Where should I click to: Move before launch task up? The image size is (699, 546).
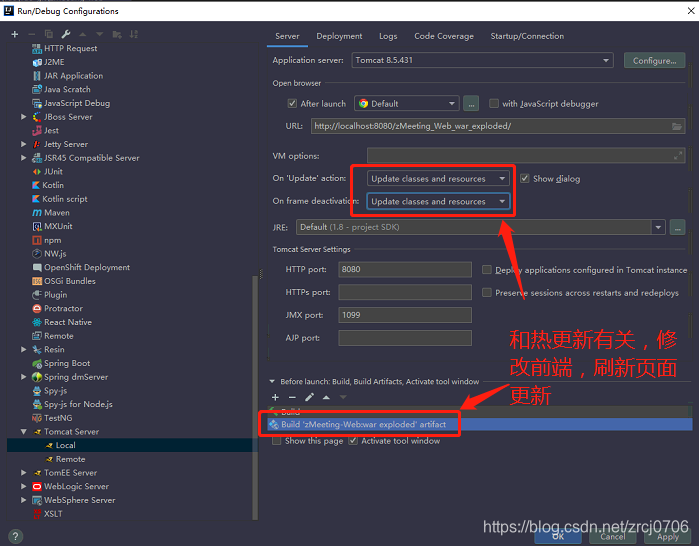click(326, 397)
